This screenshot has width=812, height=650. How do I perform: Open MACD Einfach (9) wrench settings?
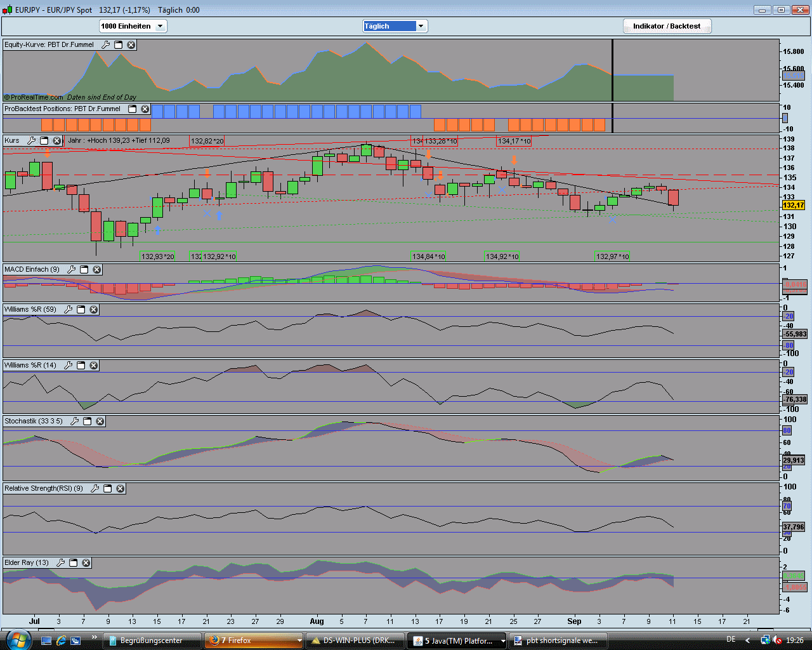(72, 270)
